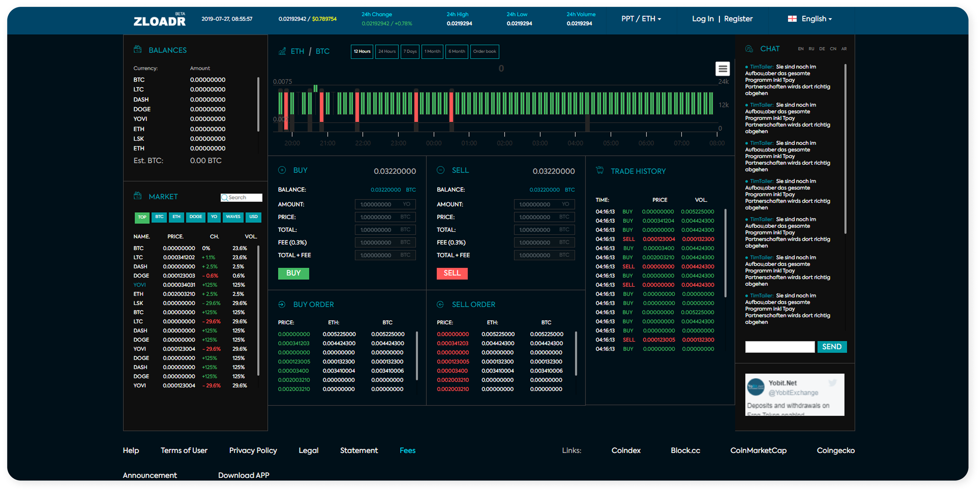Open the chart hamburger menu
Screen dimensions: 980x492
722,69
